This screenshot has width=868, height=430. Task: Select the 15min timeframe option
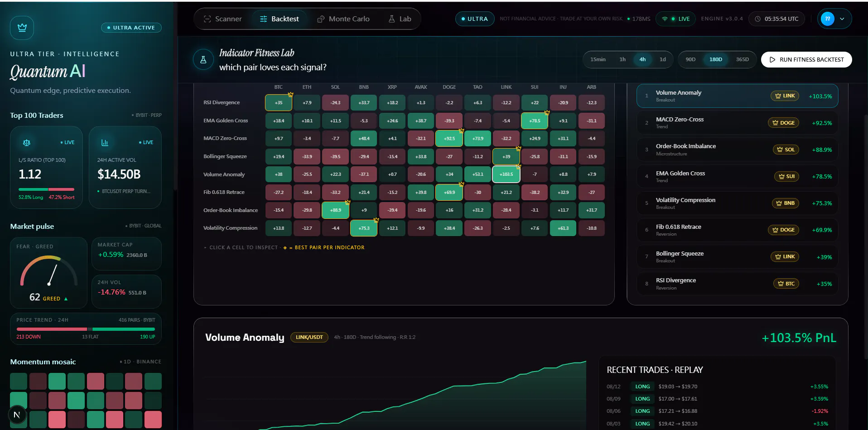tap(598, 59)
